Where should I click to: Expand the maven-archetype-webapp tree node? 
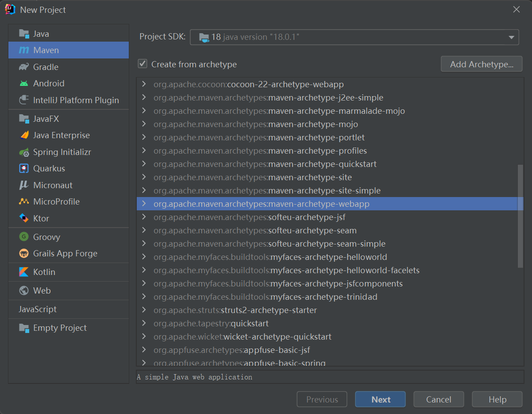tap(143, 204)
